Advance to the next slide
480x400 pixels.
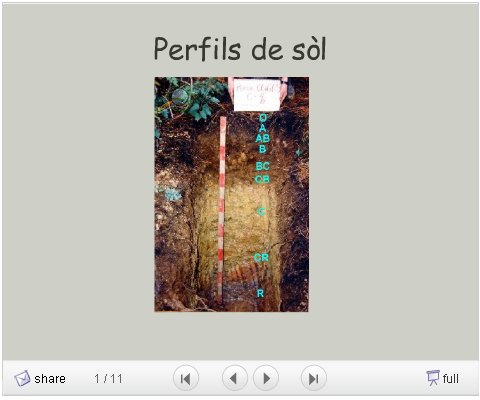266,379
